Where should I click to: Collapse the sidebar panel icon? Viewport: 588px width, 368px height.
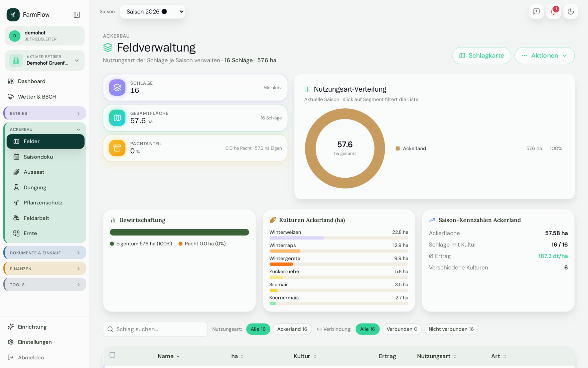click(77, 15)
